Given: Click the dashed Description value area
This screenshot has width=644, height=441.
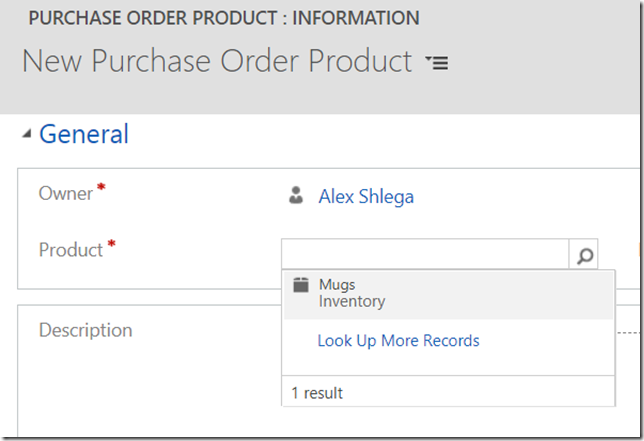Looking at the screenshot, I should pyautogui.click(x=628, y=333).
